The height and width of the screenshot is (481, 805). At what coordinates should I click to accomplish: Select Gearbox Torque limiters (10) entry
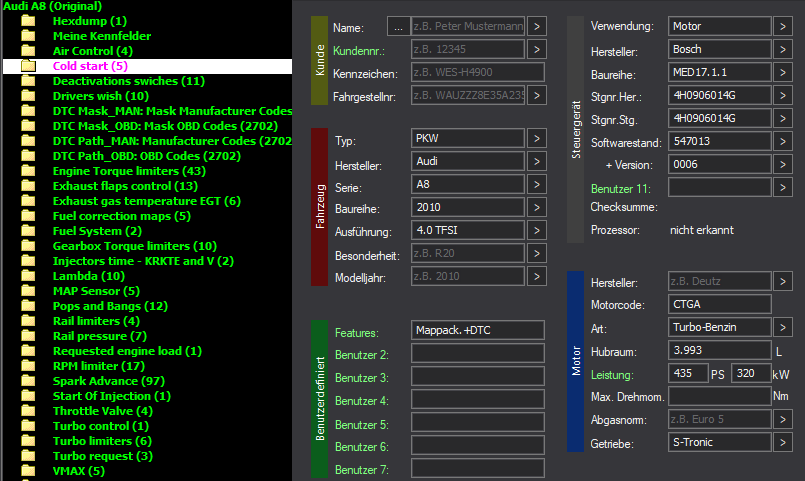pos(135,246)
